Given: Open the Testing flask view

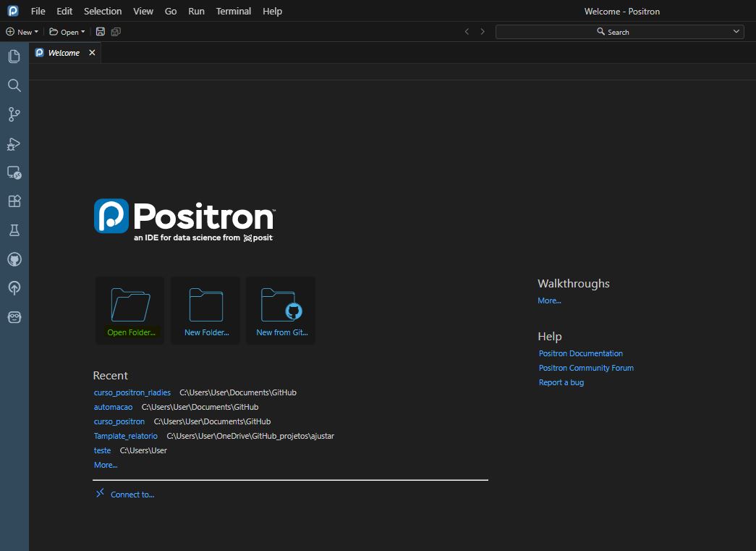Looking at the screenshot, I should point(14,230).
